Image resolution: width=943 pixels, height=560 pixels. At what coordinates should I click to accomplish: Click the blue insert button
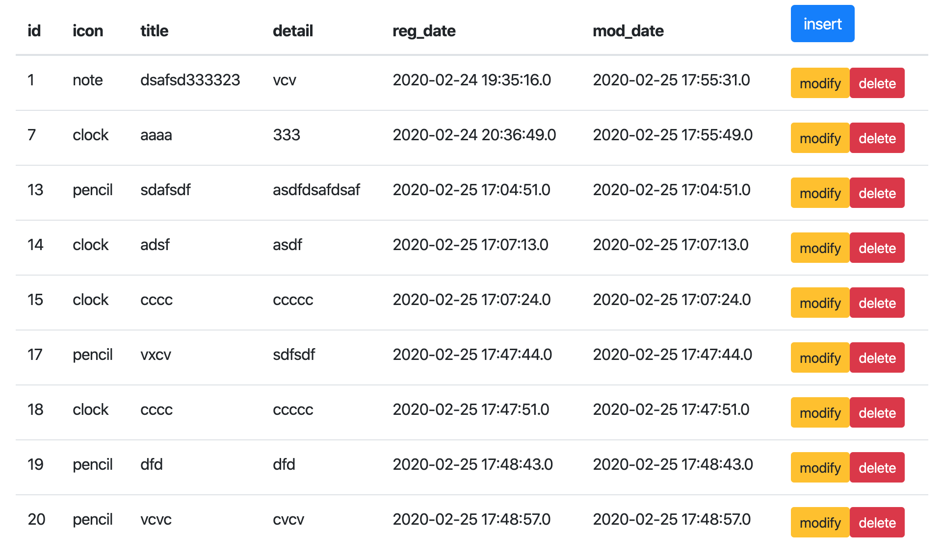pos(822,24)
